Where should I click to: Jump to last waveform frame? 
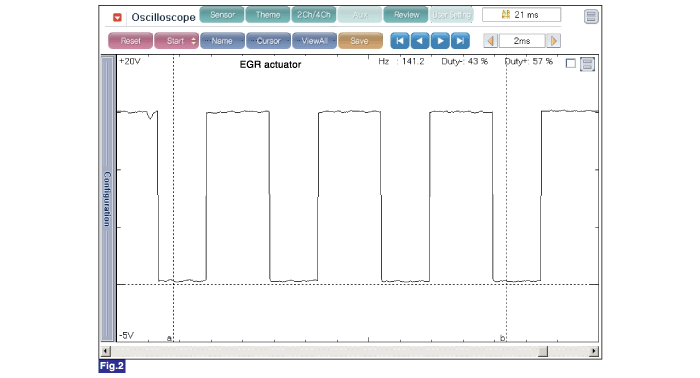pyautogui.click(x=460, y=41)
